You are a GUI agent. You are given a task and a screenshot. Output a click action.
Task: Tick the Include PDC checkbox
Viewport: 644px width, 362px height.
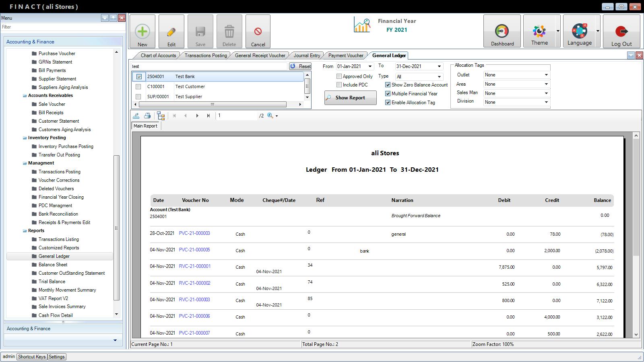[x=339, y=85]
